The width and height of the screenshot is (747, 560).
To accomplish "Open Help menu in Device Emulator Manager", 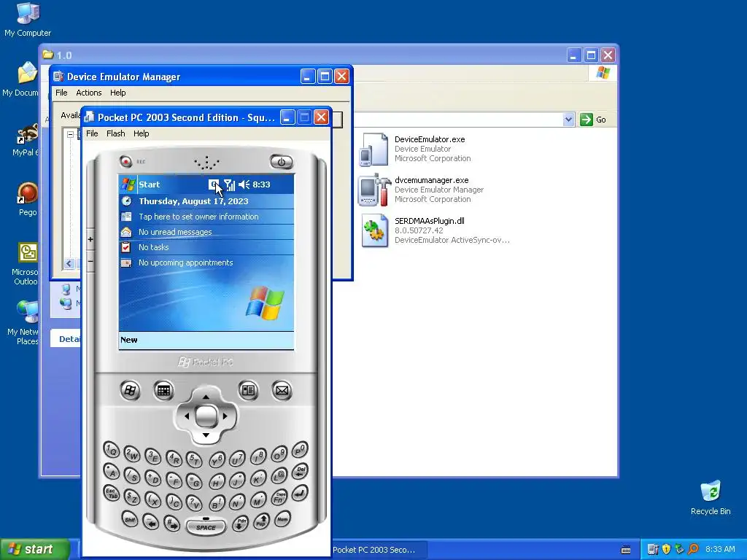I will pos(117,93).
